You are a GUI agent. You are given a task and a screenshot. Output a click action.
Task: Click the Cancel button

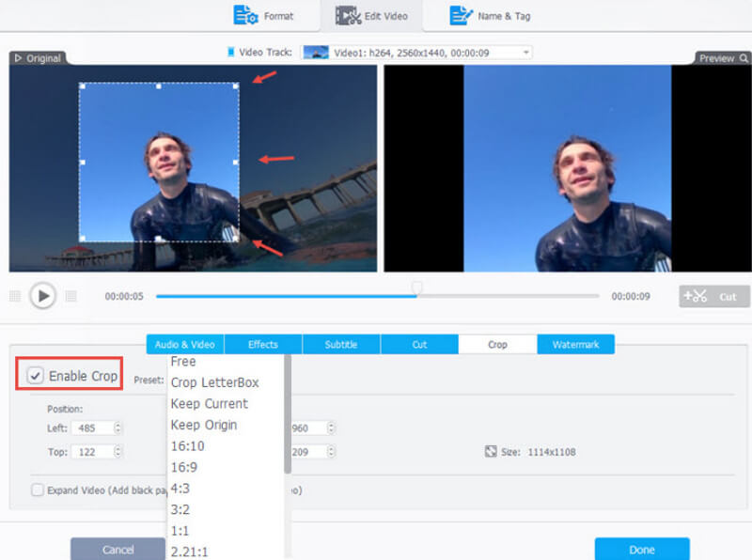[x=118, y=549]
